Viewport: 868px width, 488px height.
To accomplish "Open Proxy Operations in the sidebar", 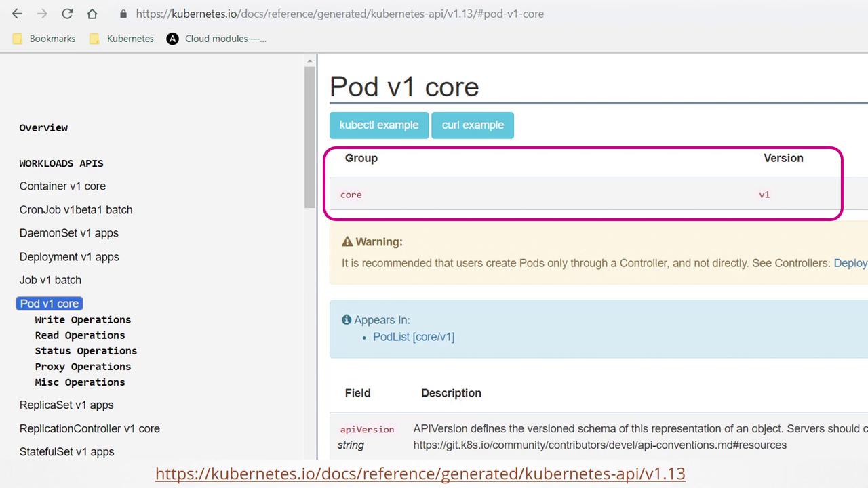I will point(83,366).
